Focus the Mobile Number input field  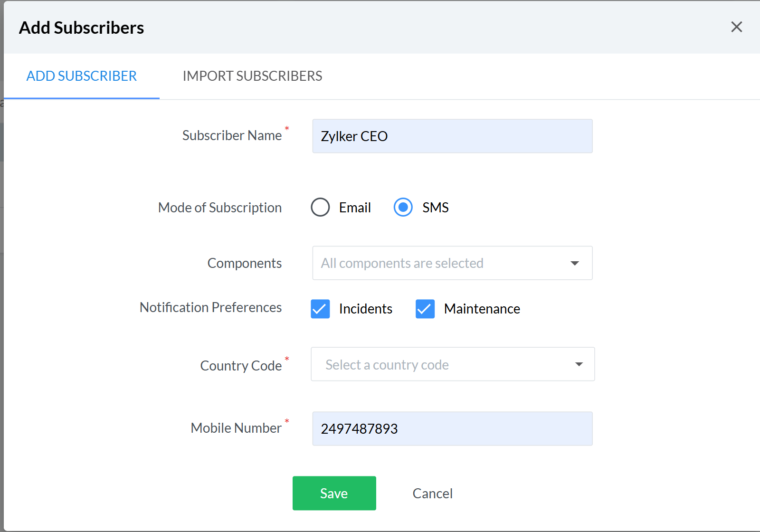tap(452, 428)
